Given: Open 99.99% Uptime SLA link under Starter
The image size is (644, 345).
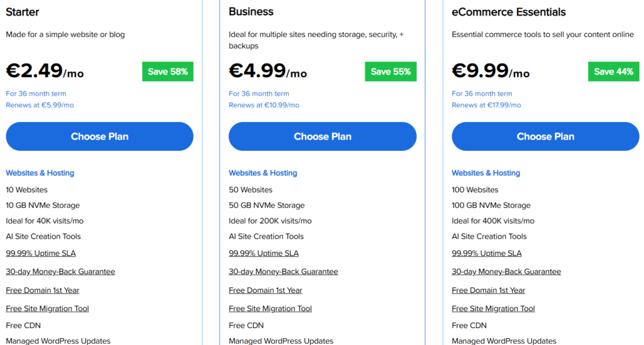Looking at the screenshot, I should coord(41,253).
